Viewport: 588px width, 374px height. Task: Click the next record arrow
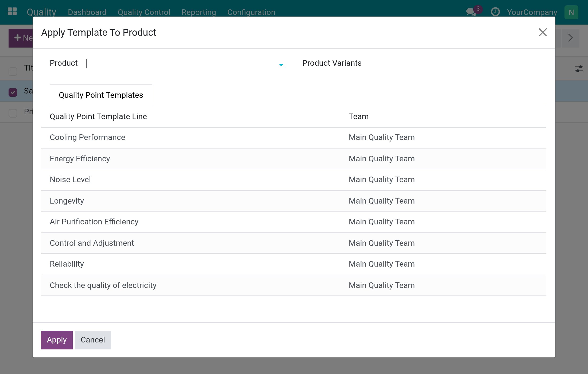570,38
